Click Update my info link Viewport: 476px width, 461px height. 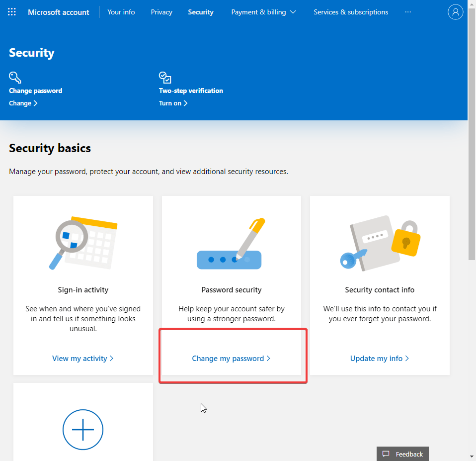coord(380,358)
